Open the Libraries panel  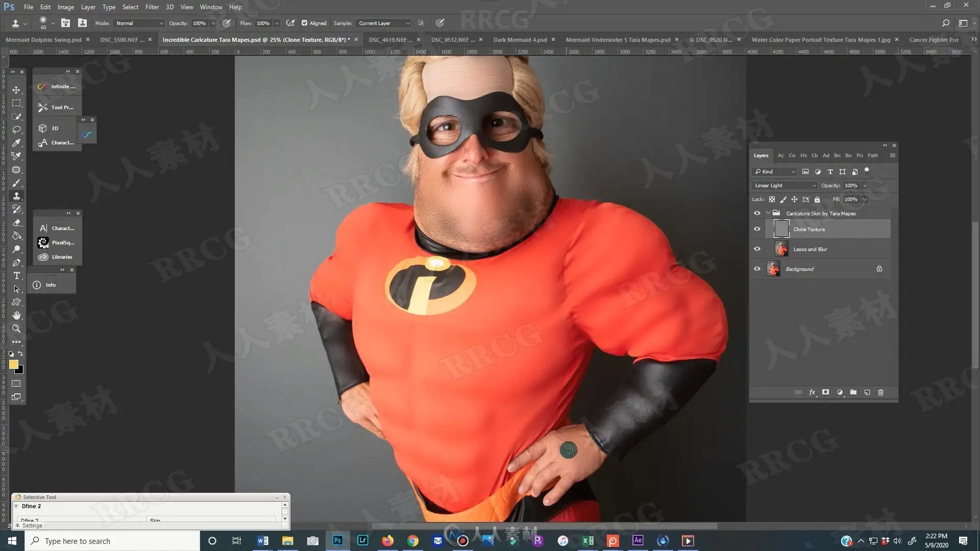click(57, 257)
